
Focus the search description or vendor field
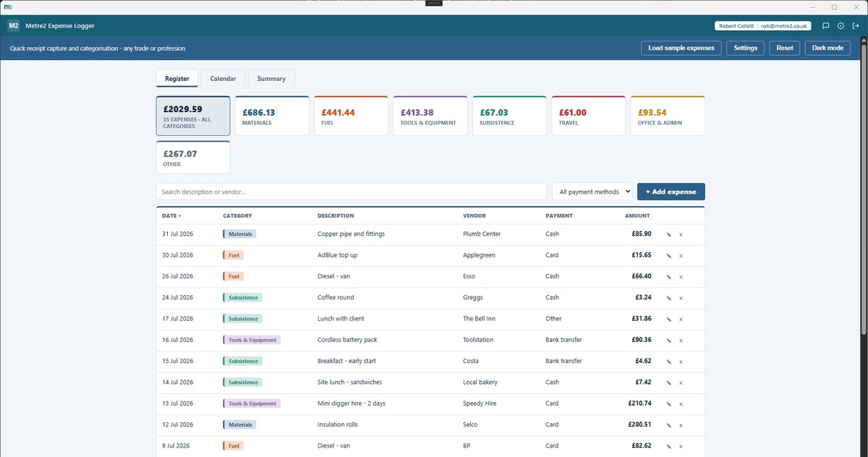[352, 192]
